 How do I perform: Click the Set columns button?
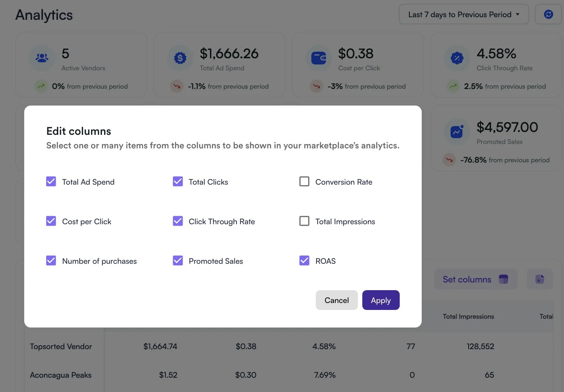[476, 279]
